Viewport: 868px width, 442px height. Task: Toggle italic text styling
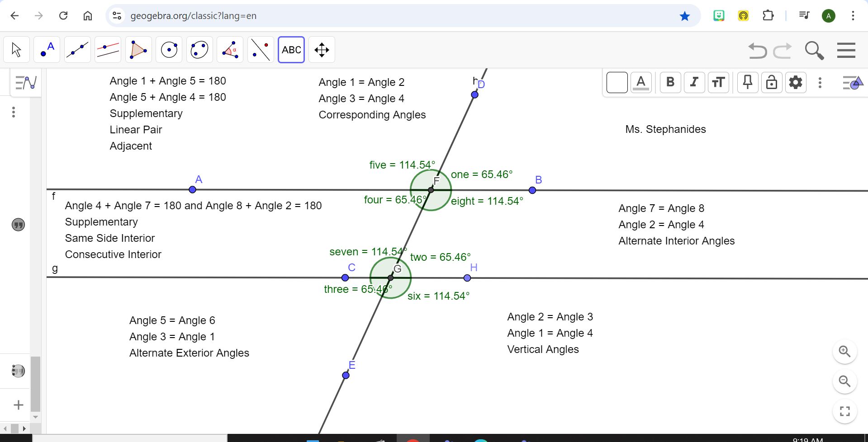coord(694,82)
